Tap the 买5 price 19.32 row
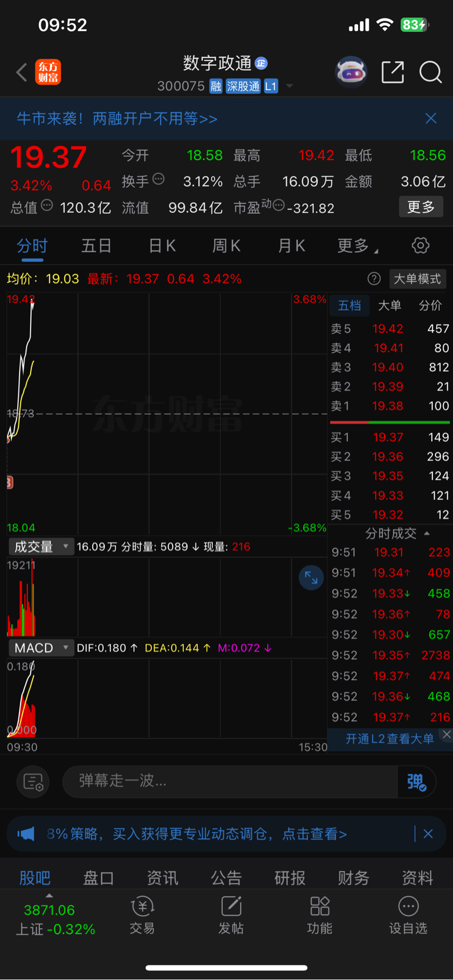Screen dimensions: 453x980 (x=390, y=515)
